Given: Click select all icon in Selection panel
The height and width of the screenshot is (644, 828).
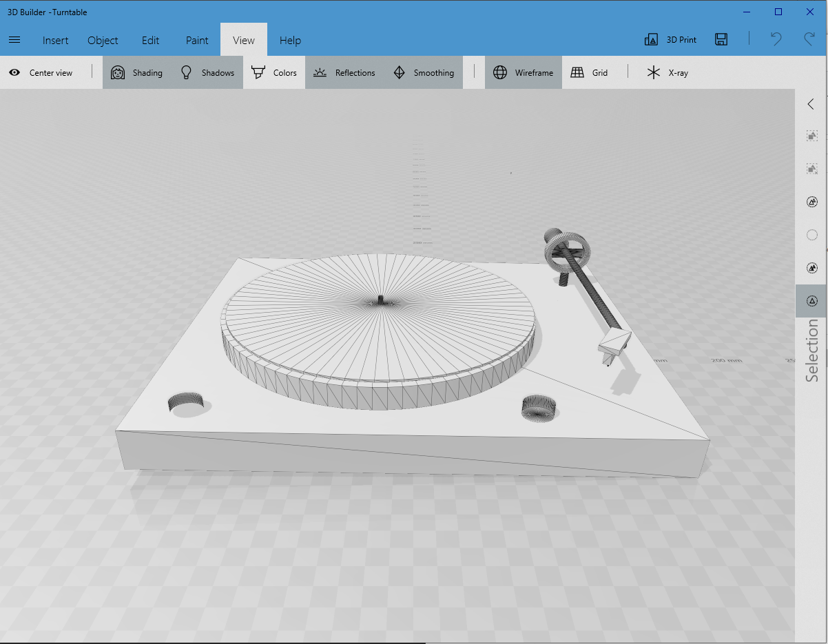Looking at the screenshot, I should (812, 136).
